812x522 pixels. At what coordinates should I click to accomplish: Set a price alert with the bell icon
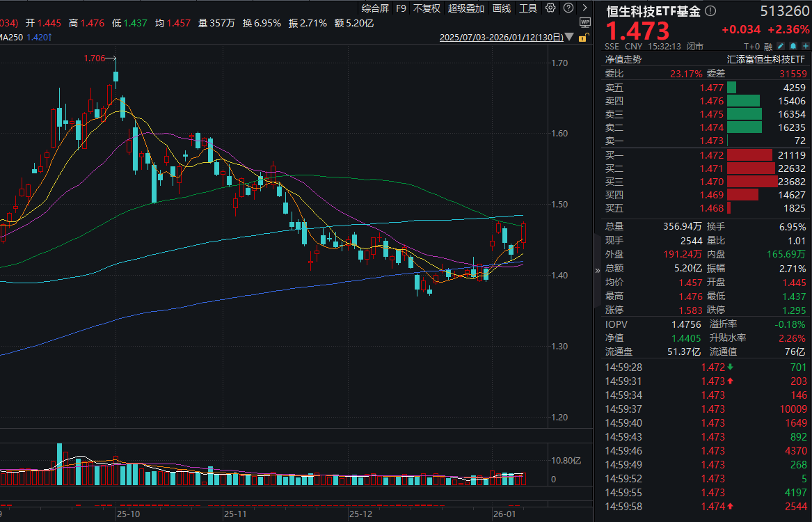793,47
